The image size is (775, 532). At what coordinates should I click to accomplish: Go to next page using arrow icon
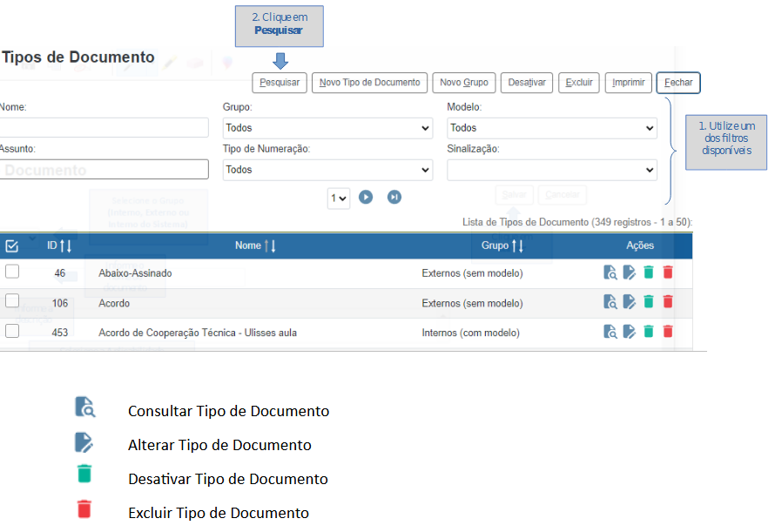point(366,198)
